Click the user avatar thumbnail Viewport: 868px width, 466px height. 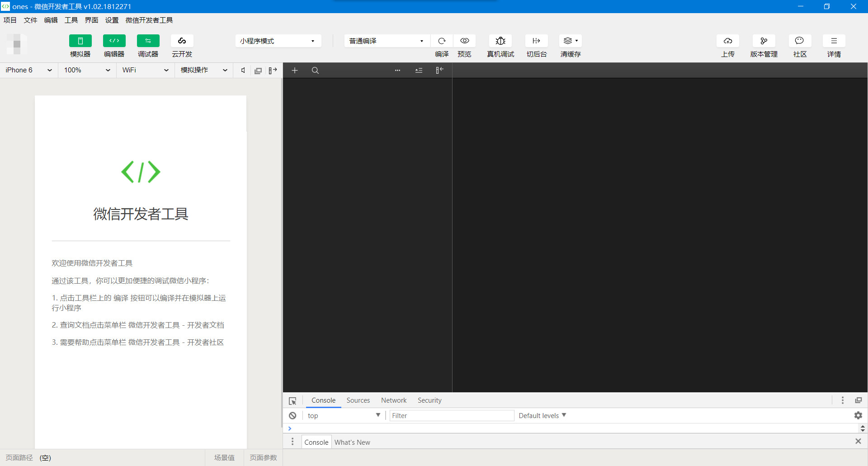point(17,44)
